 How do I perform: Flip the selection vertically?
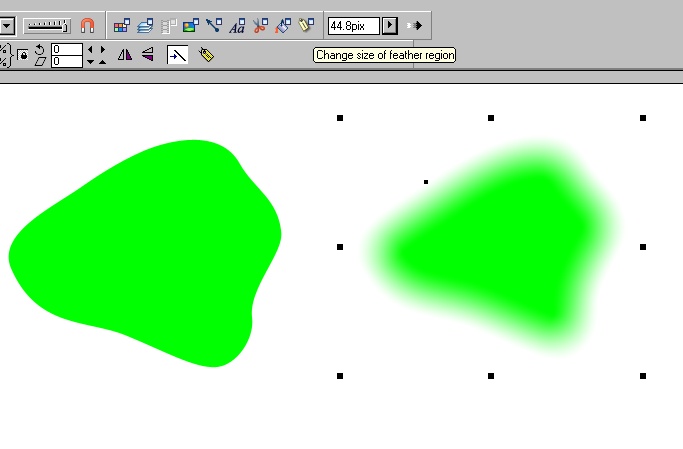click(x=148, y=55)
